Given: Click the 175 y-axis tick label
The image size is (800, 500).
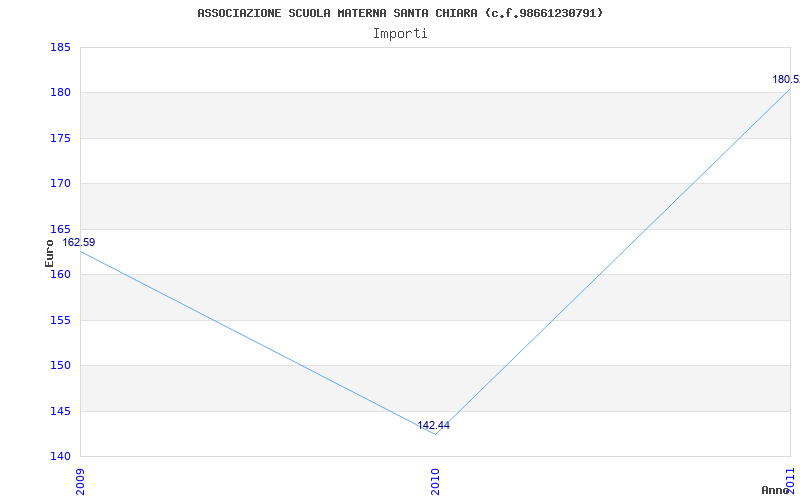Looking at the screenshot, I should (x=60, y=138).
